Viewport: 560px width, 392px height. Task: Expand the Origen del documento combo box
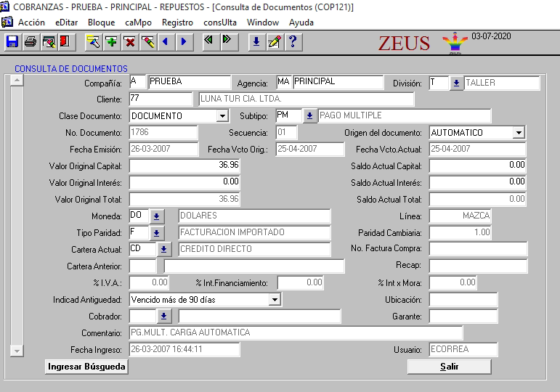coord(518,133)
